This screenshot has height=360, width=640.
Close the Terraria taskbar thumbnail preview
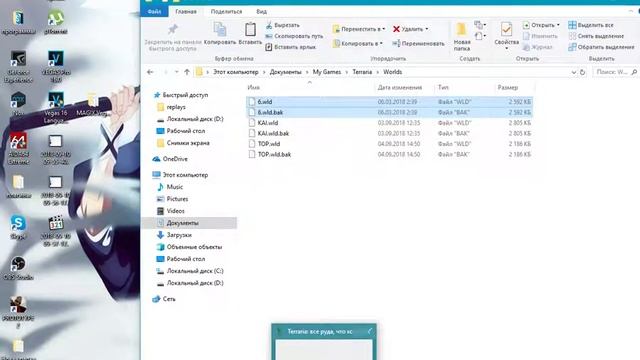pos(370,331)
